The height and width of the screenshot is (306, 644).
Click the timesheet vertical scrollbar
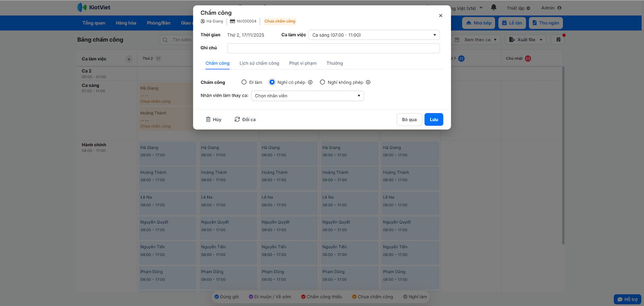[x=563, y=155]
